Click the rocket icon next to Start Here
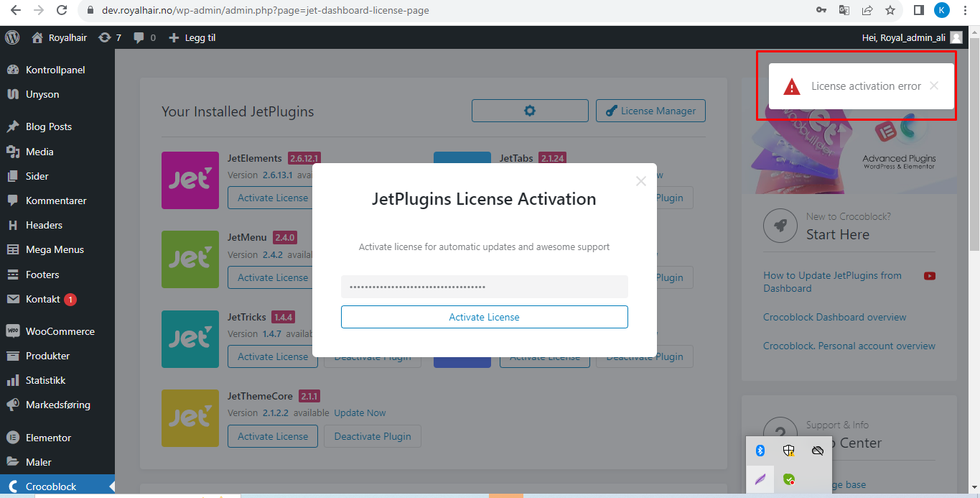This screenshot has width=980, height=498. (x=780, y=226)
